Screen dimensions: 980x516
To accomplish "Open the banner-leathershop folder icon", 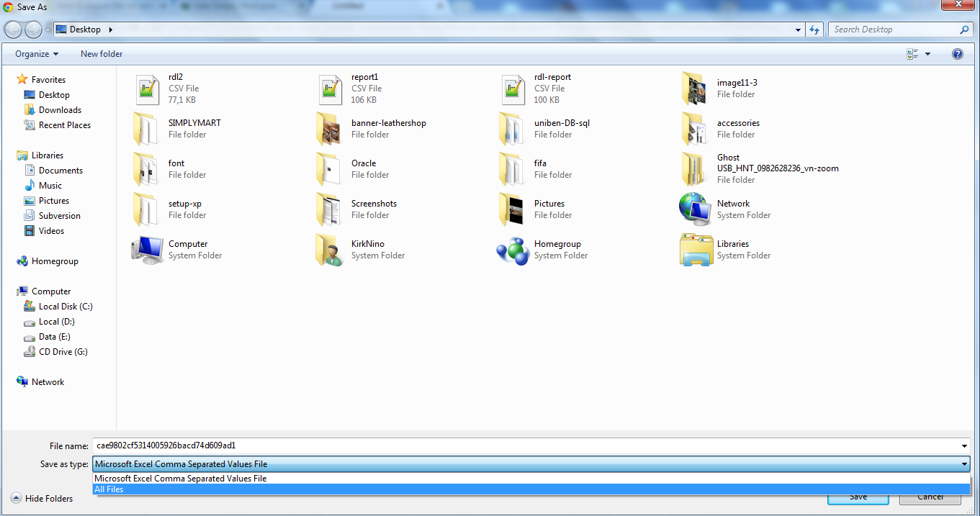I will 329,129.
